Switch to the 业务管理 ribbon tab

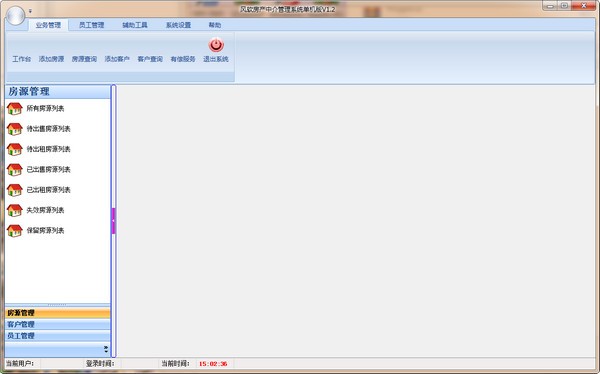[48, 25]
